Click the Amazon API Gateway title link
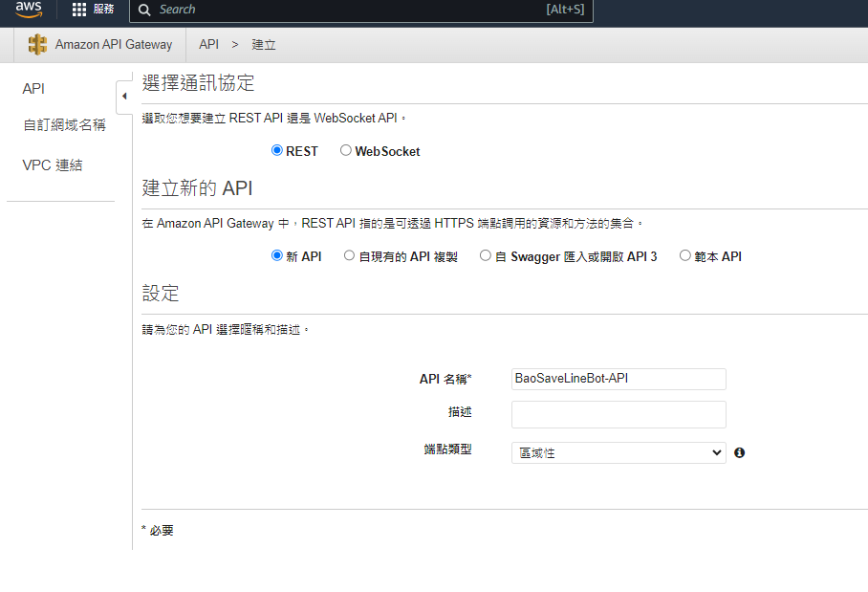This screenshot has height=592, width=868. tap(114, 44)
